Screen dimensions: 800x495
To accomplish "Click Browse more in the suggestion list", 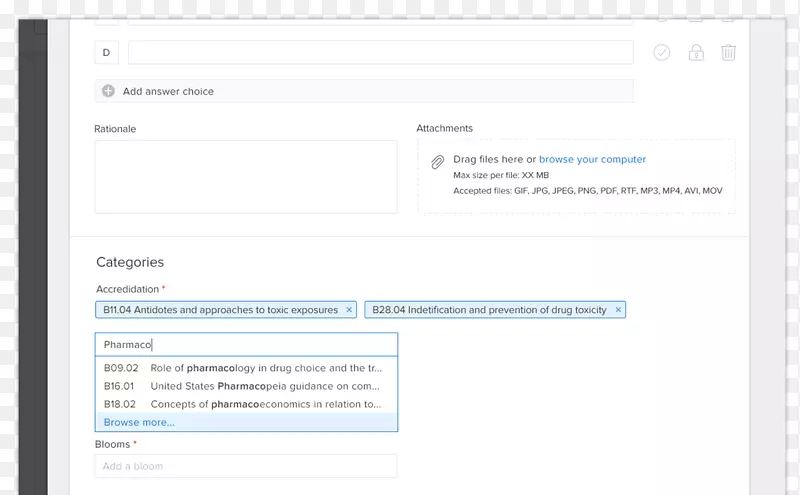I will point(139,422).
